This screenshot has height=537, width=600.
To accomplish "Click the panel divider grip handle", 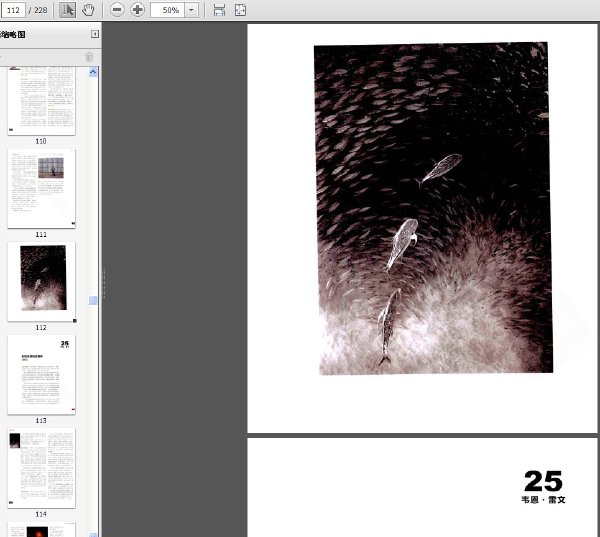I will [103, 283].
